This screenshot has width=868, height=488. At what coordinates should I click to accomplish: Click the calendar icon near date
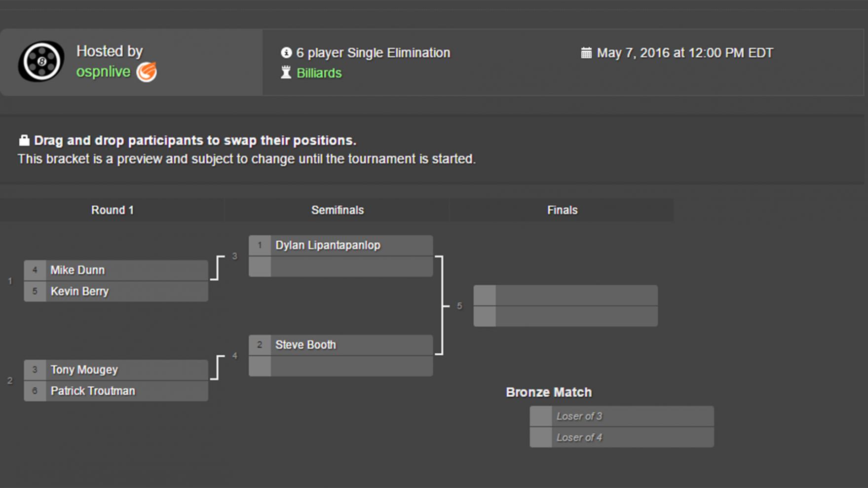click(x=586, y=53)
